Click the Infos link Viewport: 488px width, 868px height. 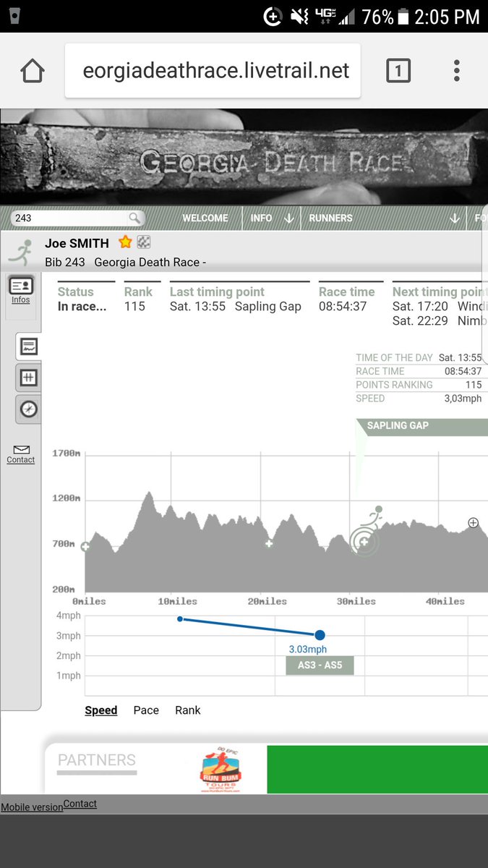21,300
